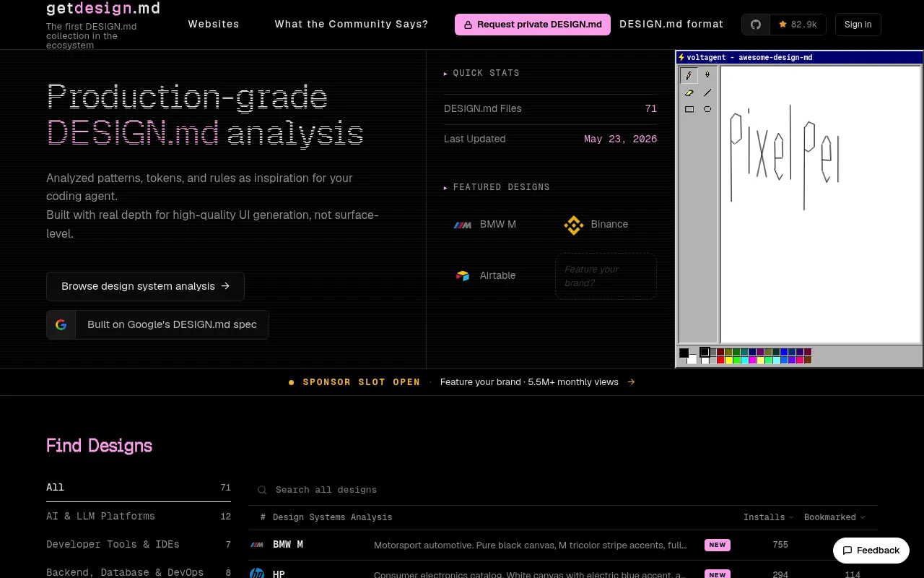This screenshot has width=924, height=578.
Task: Pick the lime green color swatch
Action: 736,360
